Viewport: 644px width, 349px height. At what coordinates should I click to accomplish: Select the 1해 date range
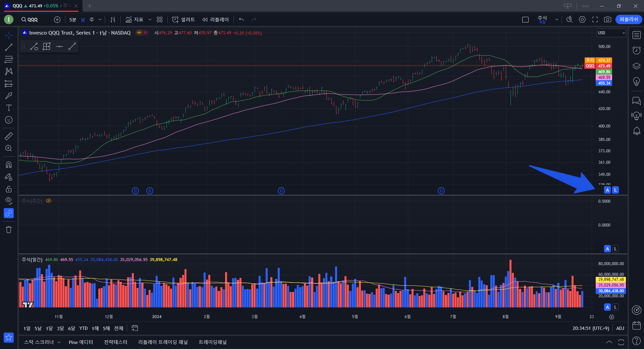pyautogui.click(x=95, y=328)
